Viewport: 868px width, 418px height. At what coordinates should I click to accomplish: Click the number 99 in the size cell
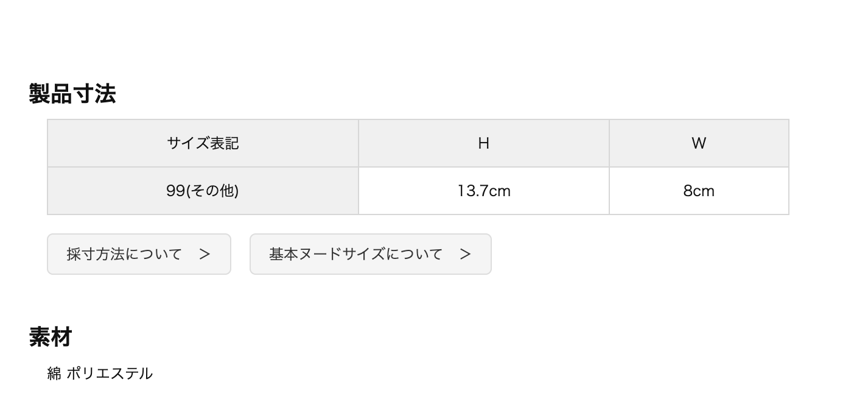(x=175, y=191)
